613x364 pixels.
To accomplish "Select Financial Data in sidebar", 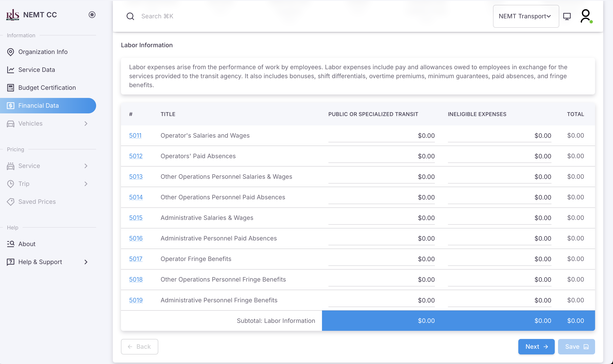I will click(38, 106).
